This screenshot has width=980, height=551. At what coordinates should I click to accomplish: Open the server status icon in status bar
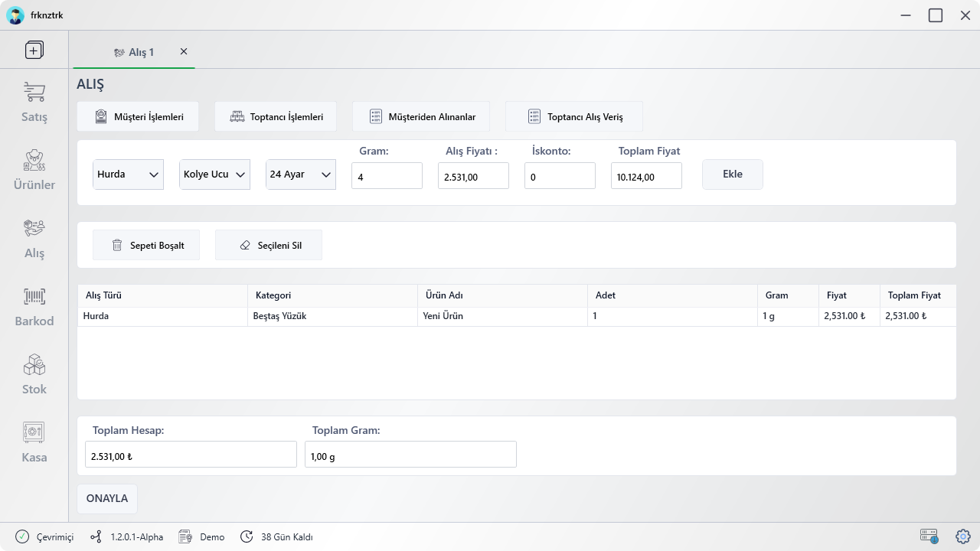click(x=929, y=536)
